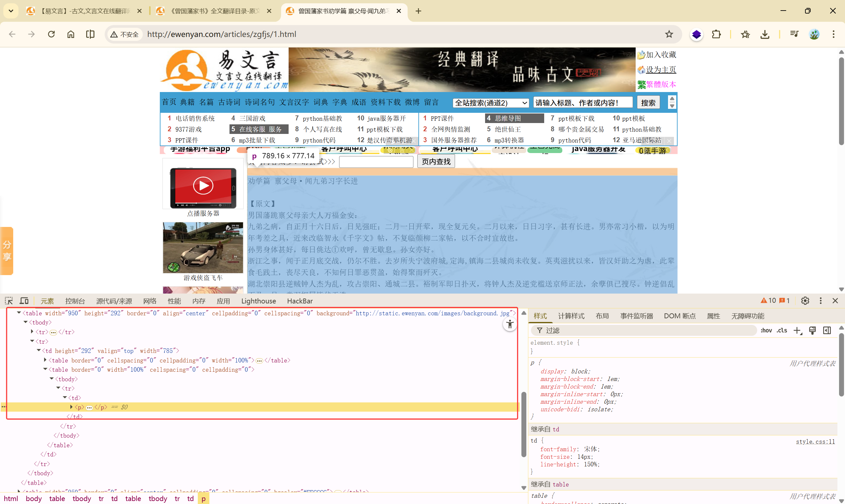This screenshot has height=504, width=845.
Task: Collapse the tbody node under main table
Action: [x=25, y=322]
